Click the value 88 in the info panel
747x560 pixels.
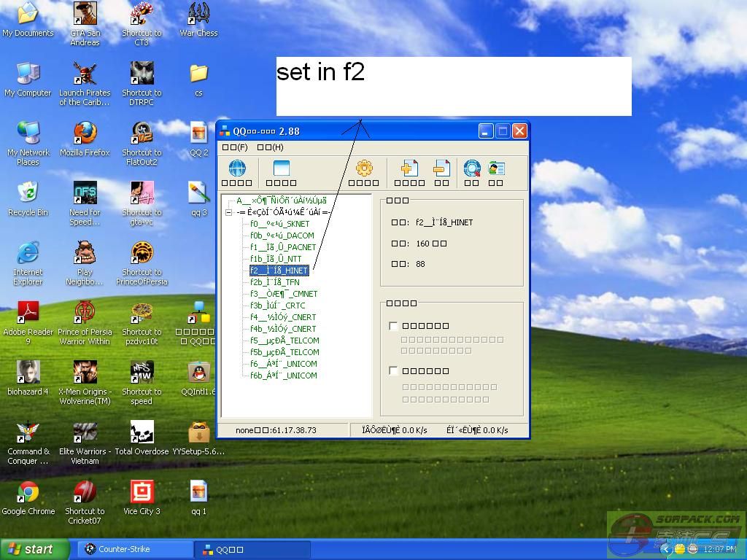point(420,264)
